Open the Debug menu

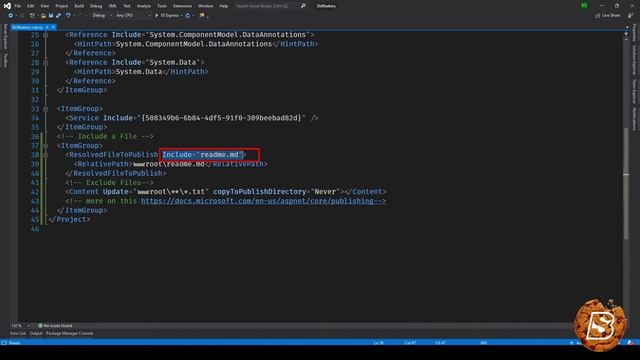click(96, 6)
